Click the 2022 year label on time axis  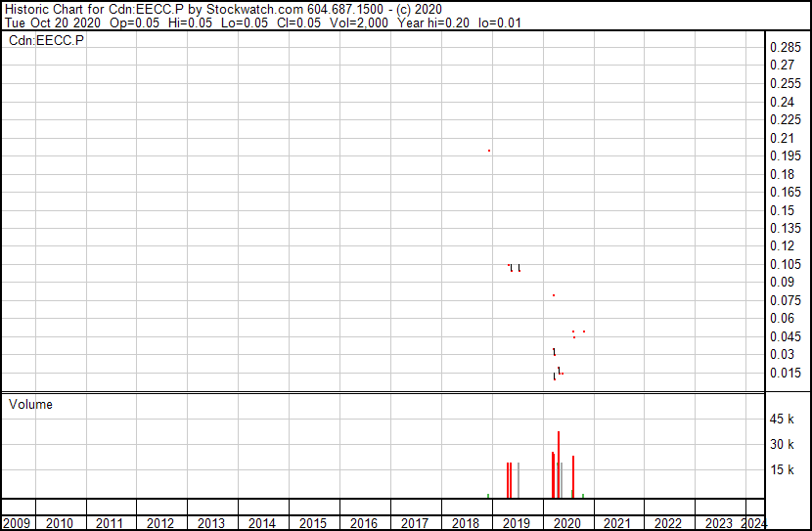click(x=667, y=523)
